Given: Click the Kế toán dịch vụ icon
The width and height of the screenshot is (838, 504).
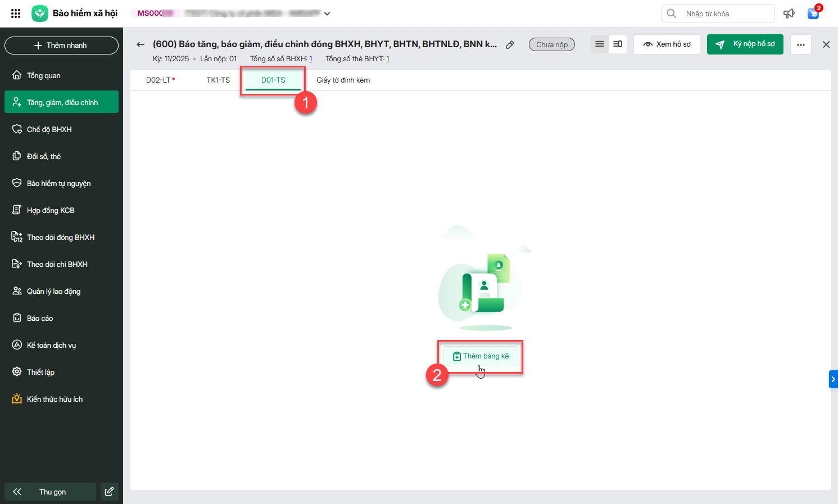Looking at the screenshot, I should point(17,345).
